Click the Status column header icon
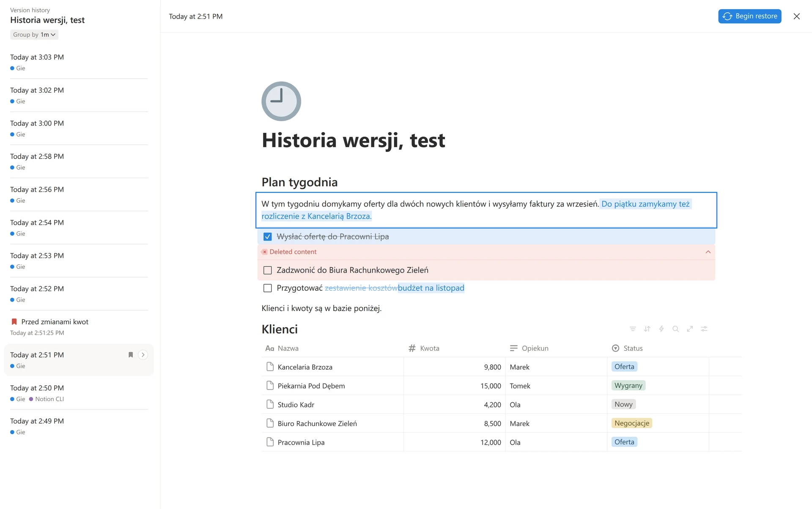This screenshot has width=812, height=509. coord(616,348)
